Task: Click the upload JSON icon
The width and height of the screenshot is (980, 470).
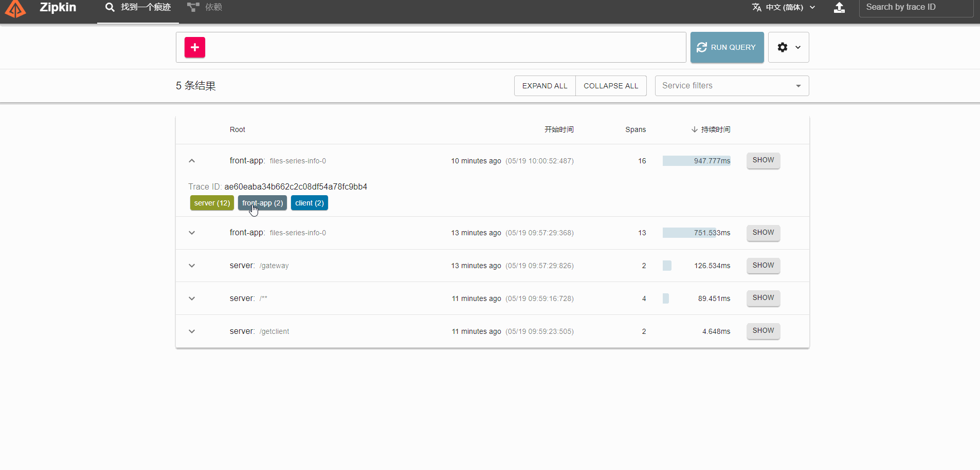Action: click(x=839, y=8)
